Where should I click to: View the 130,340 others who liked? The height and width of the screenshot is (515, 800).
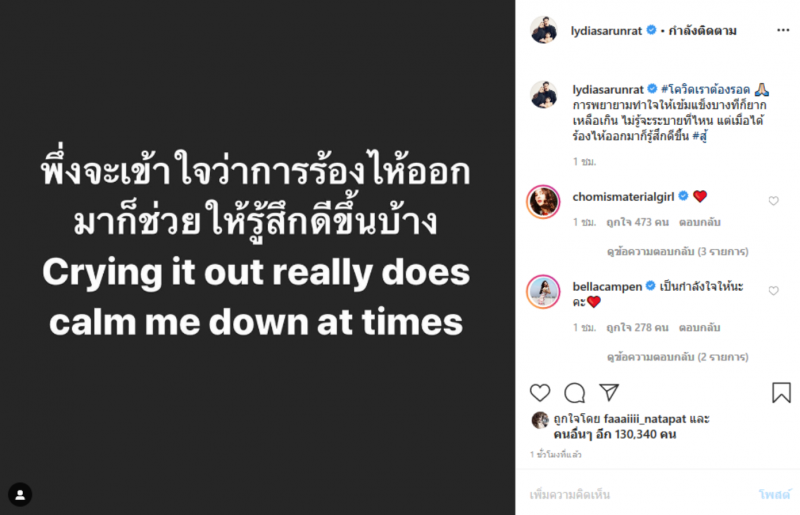click(x=614, y=435)
